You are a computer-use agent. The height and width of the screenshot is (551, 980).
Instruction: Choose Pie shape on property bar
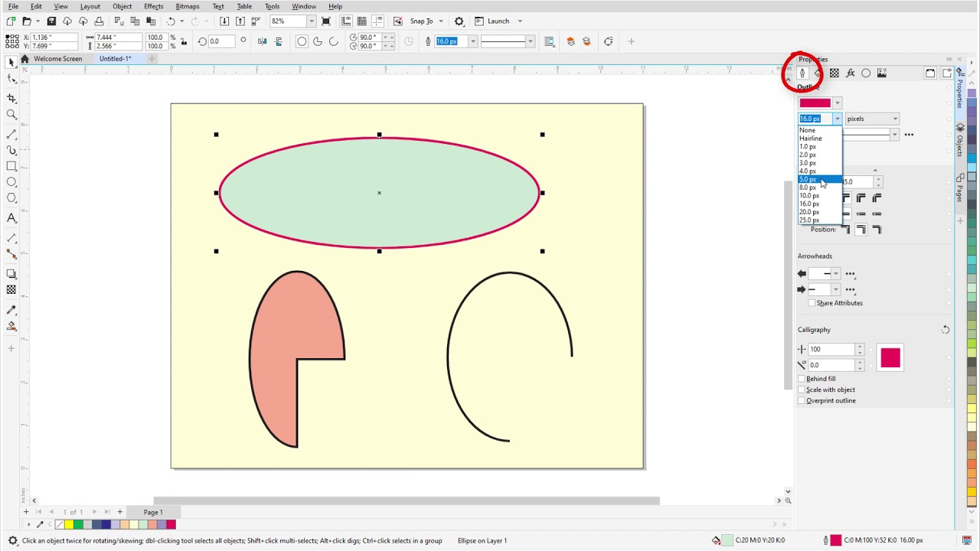point(318,41)
